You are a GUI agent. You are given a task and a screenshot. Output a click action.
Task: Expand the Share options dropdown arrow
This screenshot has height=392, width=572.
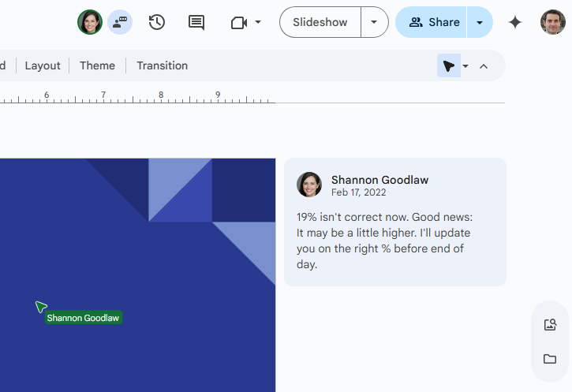coord(480,22)
